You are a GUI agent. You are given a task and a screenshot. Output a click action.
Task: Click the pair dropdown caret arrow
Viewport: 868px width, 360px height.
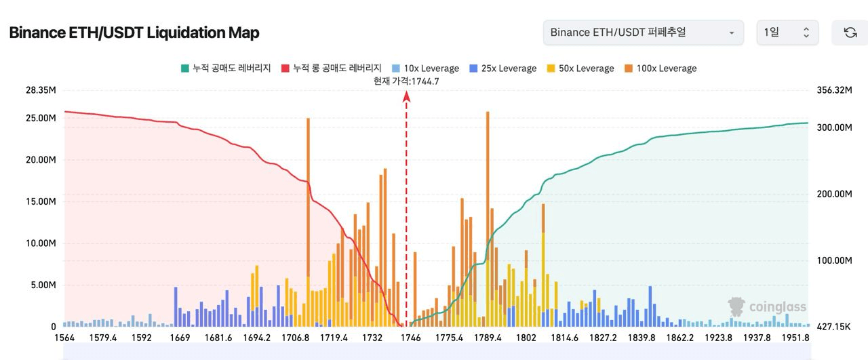point(731,33)
